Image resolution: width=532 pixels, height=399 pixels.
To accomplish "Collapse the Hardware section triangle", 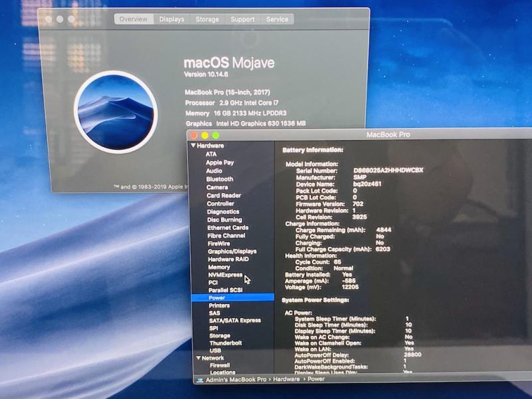I will pyautogui.click(x=193, y=146).
